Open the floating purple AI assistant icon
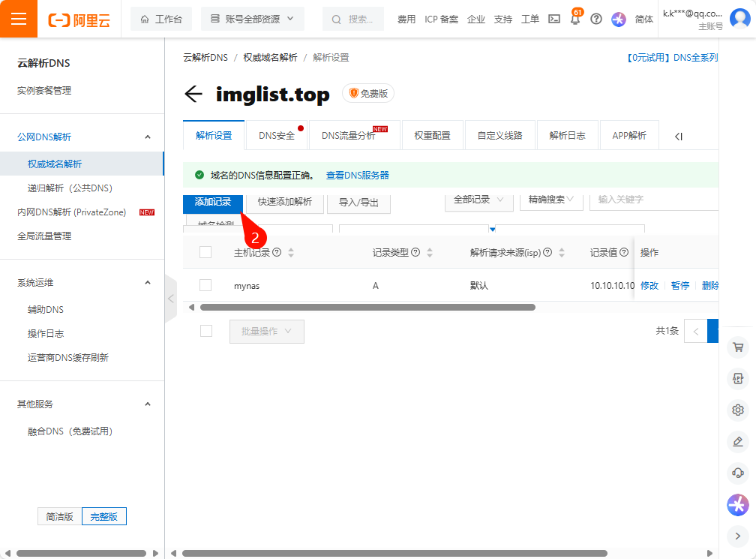 738,505
